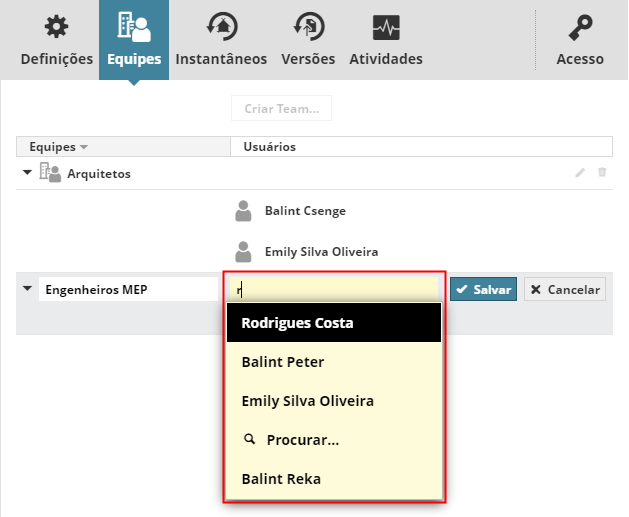Screen dimensions: 629x517
Task: Edit the Arquitetos team with pencil icon
Action: point(580,173)
